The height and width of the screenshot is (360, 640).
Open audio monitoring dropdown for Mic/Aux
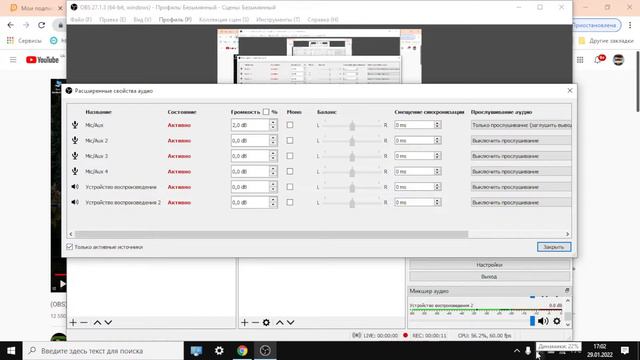[x=521, y=125]
